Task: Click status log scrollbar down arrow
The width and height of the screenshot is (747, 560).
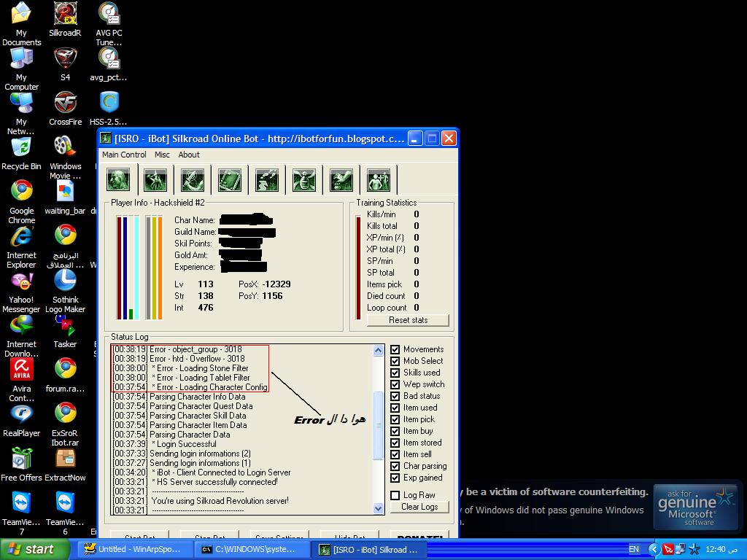Action: [x=379, y=508]
